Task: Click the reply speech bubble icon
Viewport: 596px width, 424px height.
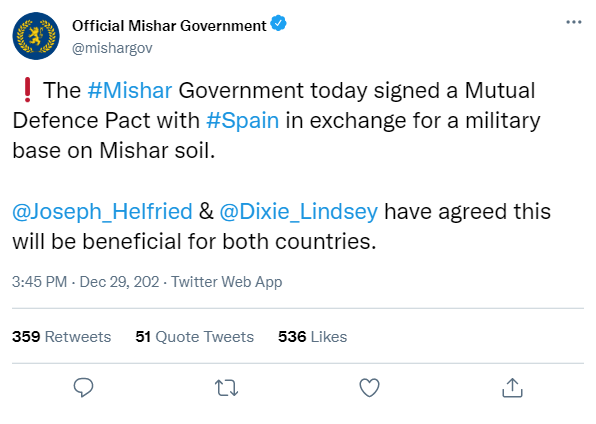Action: point(83,387)
